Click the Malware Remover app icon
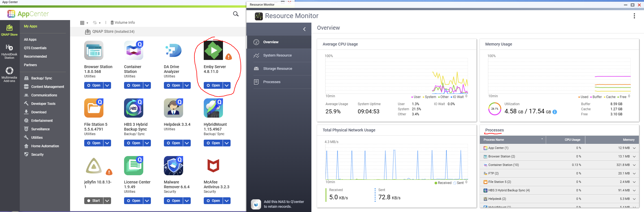This screenshot has width=644, height=212. (174, 166)
